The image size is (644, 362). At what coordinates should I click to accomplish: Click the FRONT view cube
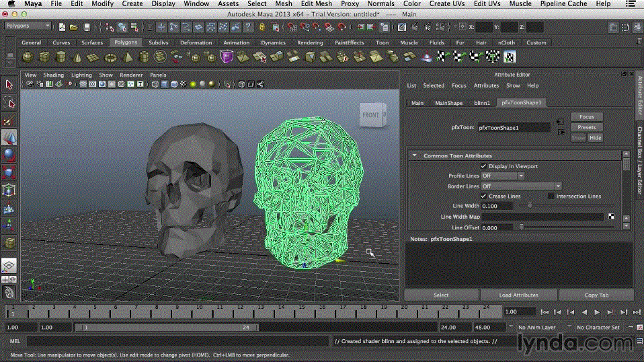pos(372,115)
